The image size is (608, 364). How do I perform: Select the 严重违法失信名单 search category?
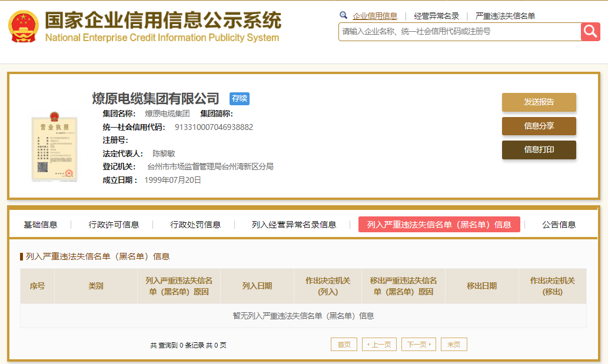505,16
